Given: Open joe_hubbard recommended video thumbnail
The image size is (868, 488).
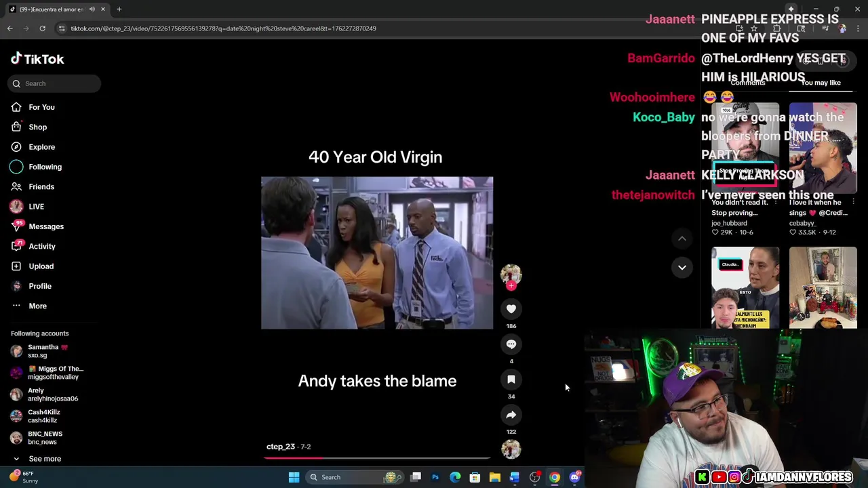Looking at the screenshot, I should point(745,148).
